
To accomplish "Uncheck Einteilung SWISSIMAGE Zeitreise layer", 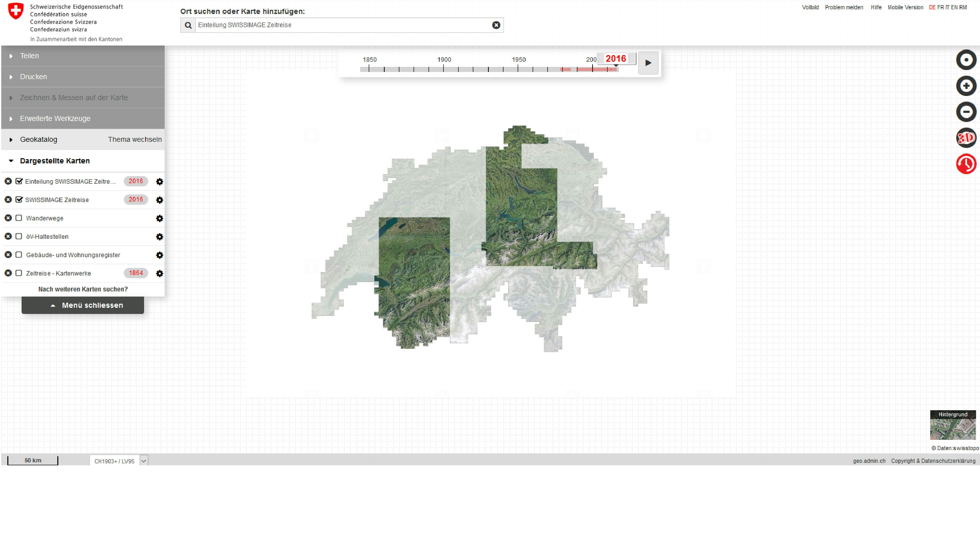I will pos(19,181).
